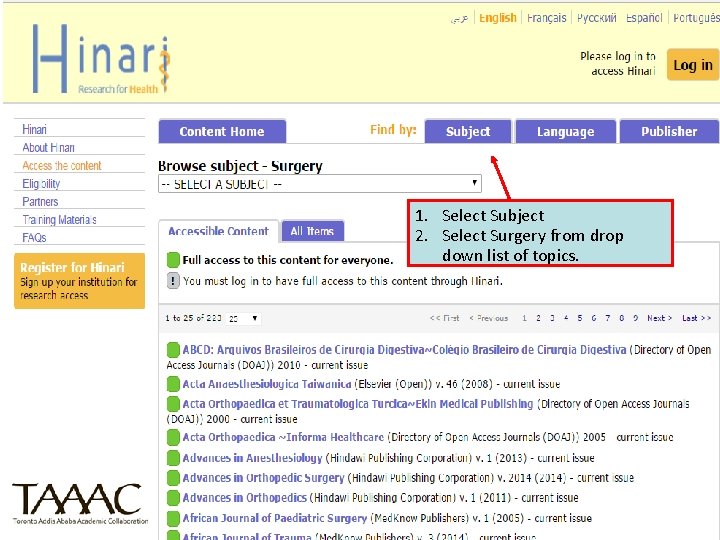Click green icon beside African Journal of Trauma
Screen dimensions: 720x540
coord(173,535)
